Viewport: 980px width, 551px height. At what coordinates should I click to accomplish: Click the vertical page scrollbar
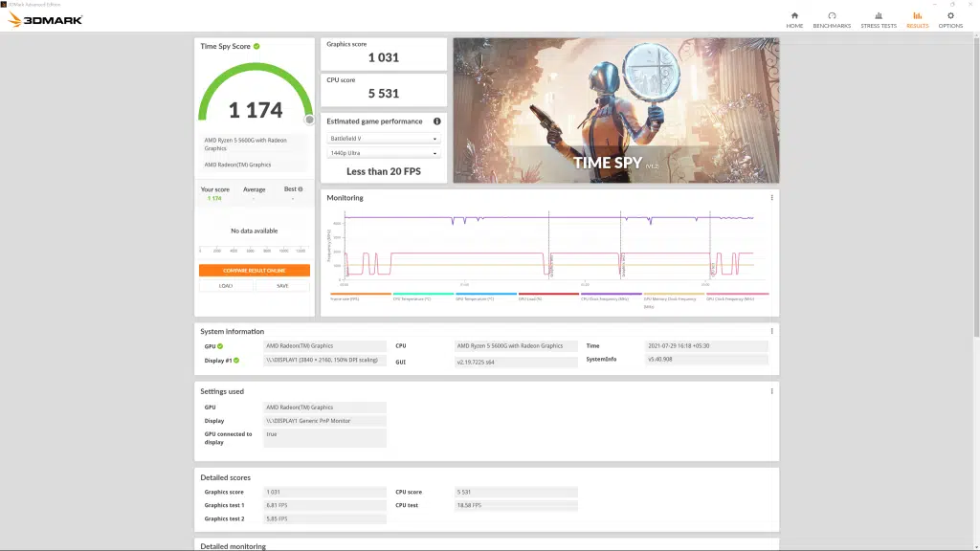(976, 187)
